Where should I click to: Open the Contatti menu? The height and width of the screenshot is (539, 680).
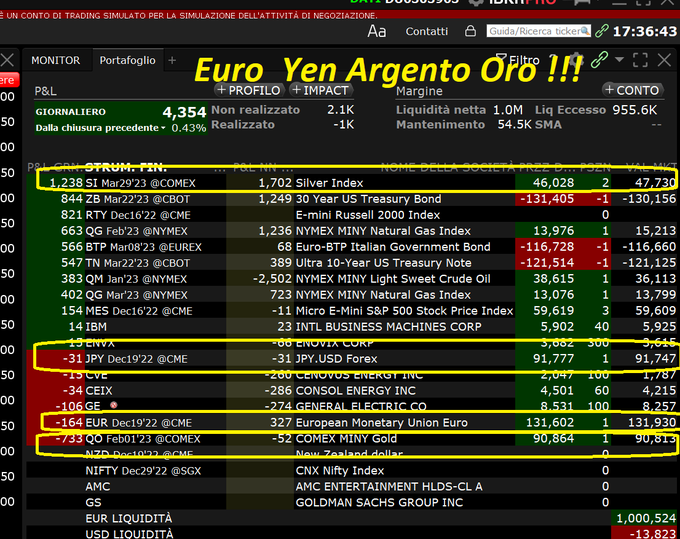[426, 31]
